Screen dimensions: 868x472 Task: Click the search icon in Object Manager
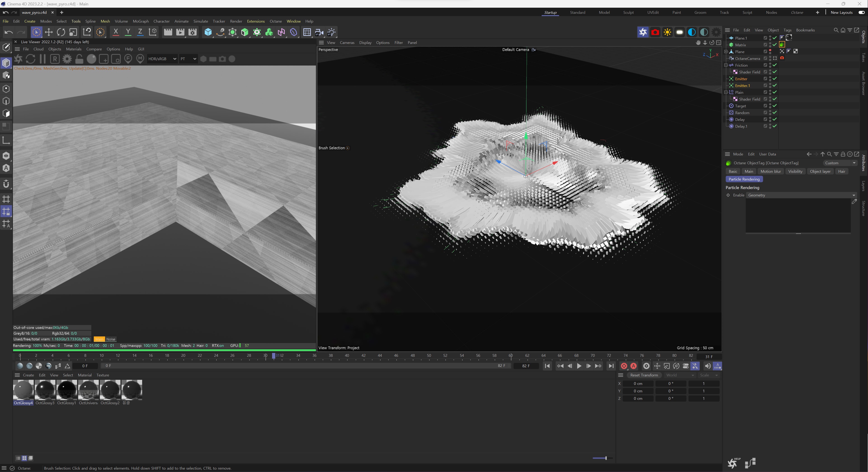[x=836, y=30]
